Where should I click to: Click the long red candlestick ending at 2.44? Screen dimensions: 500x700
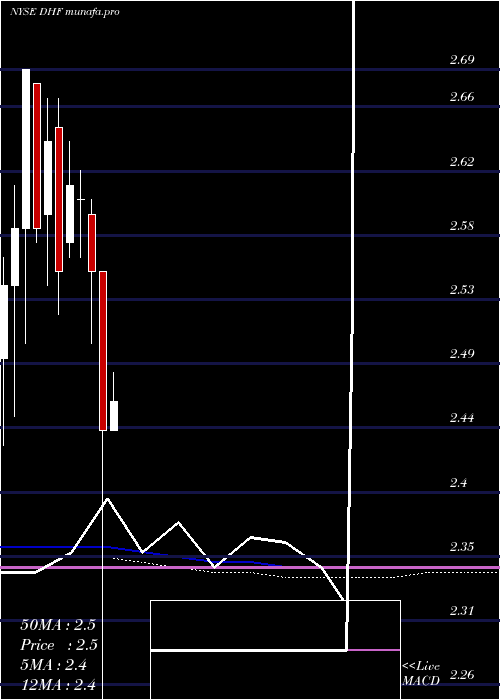coord(103,351)
